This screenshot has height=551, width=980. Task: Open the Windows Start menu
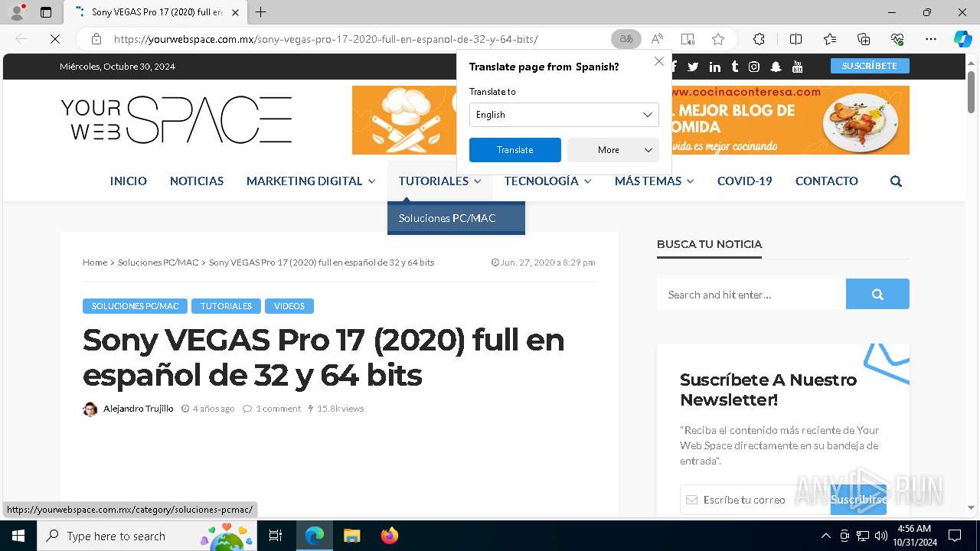18,536
